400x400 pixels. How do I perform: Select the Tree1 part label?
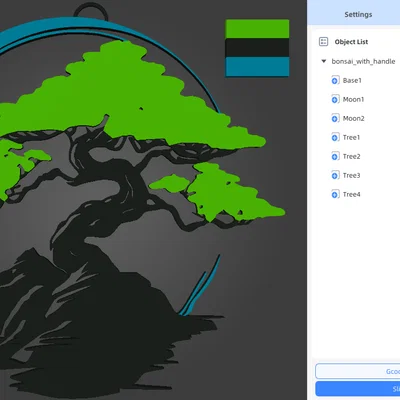[x=351, y=137]
